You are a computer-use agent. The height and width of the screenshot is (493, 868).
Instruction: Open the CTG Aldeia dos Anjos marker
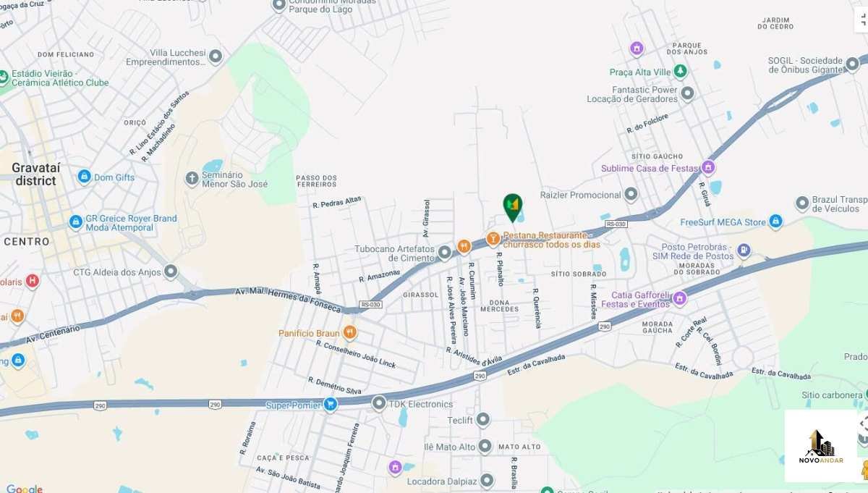(171, 272)
